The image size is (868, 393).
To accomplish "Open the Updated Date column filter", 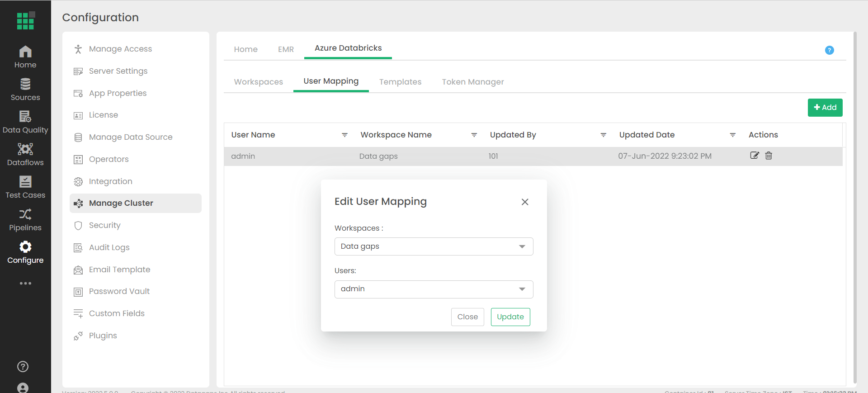I will [733, 135].
